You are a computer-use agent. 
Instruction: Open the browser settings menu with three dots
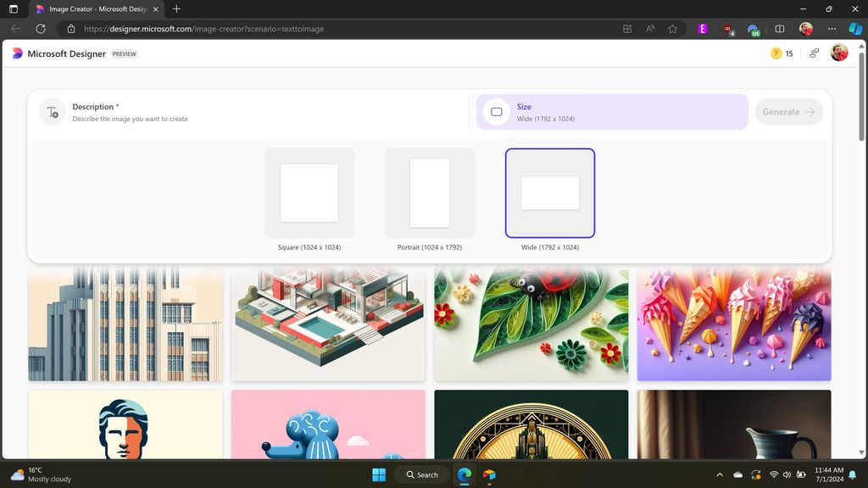[832, 28]
